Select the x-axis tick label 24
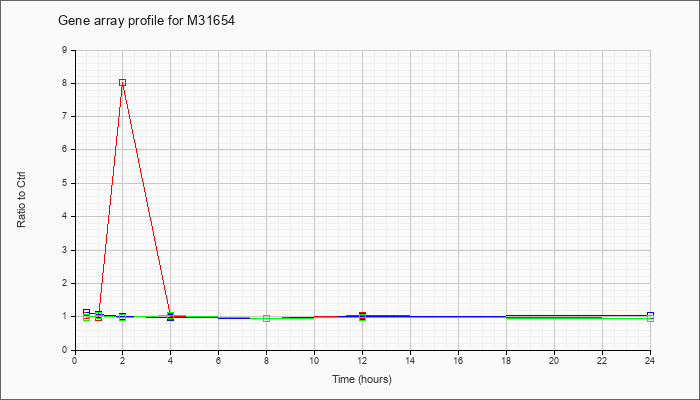This screenshot has width=700, height=400. tap(650, 360)
